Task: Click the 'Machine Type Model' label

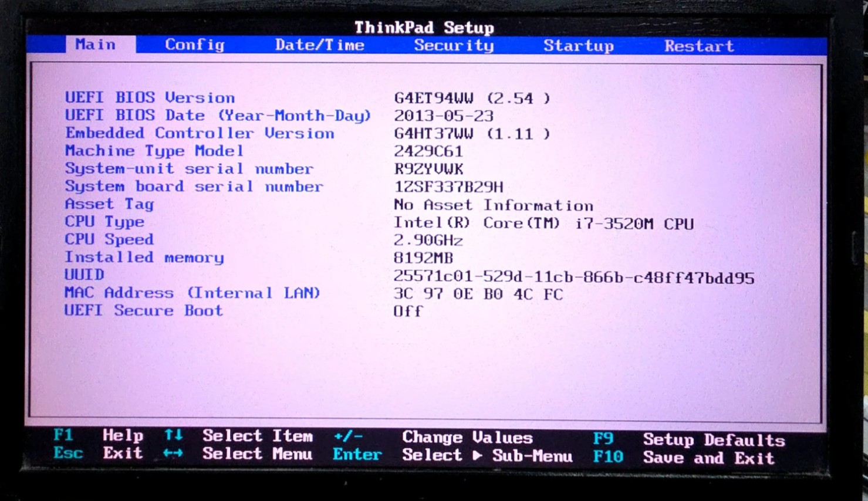Action: (154, 151)
